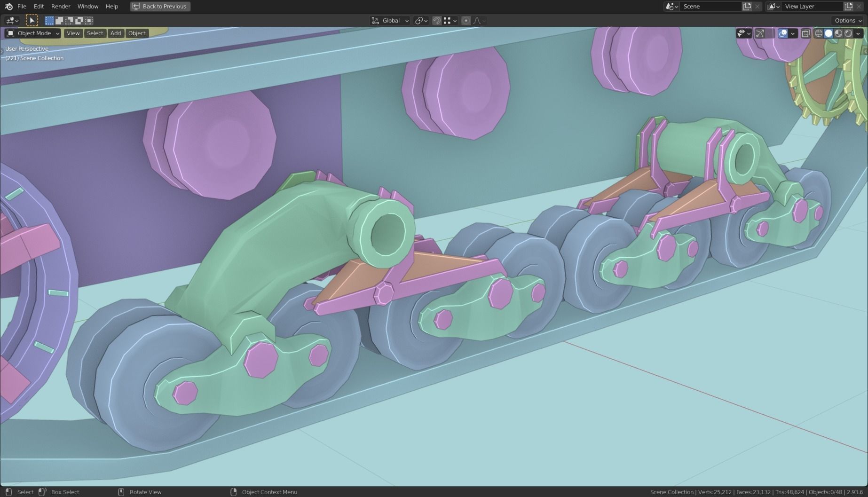Viewport: 868px width, 497px height.
Task: Open the Render menu
Action: click(x=61, y=6)
